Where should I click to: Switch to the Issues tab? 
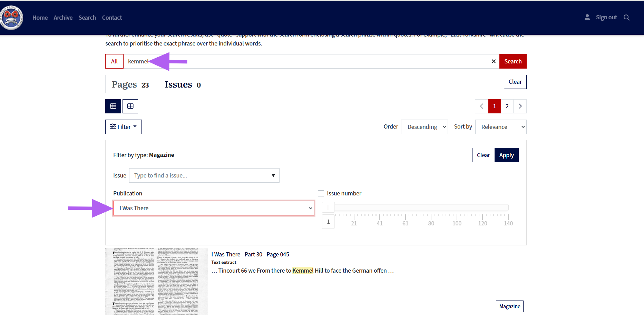coord(183,84)
